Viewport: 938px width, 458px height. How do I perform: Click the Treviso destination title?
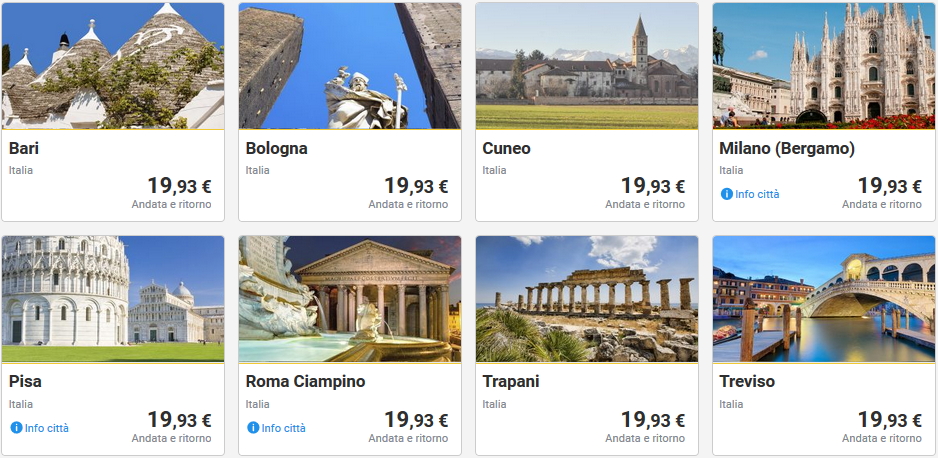click(x=747, y=382)
